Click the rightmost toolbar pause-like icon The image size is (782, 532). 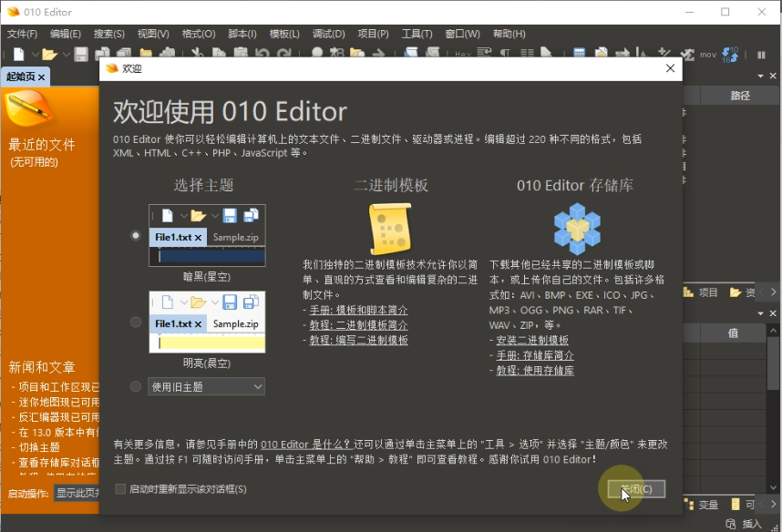761,55
